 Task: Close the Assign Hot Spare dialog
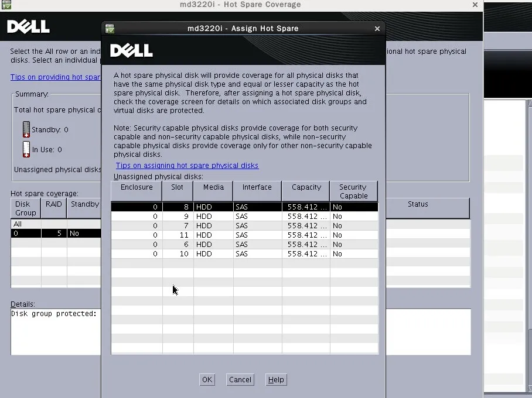tap(377, 29)
